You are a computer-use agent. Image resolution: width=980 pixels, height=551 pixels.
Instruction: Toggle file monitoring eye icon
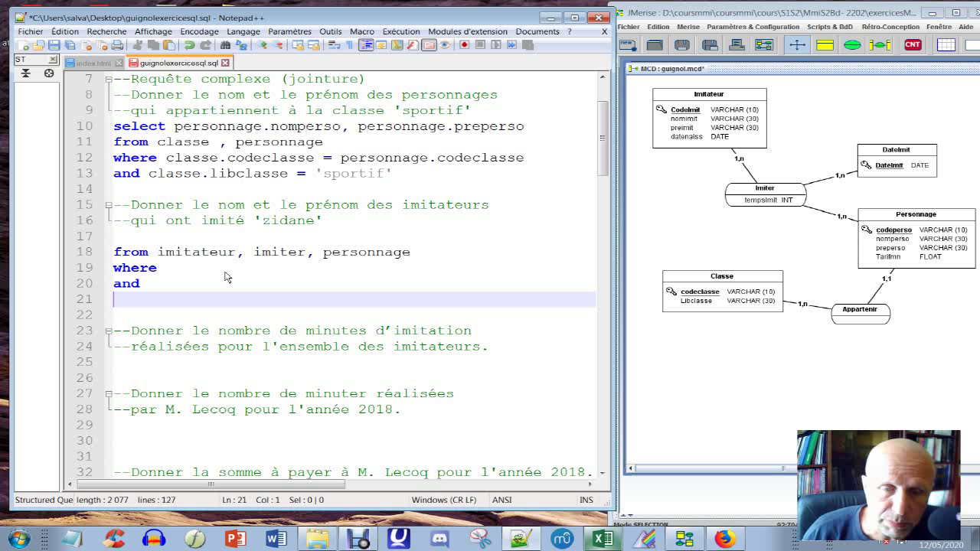[445, 45]
